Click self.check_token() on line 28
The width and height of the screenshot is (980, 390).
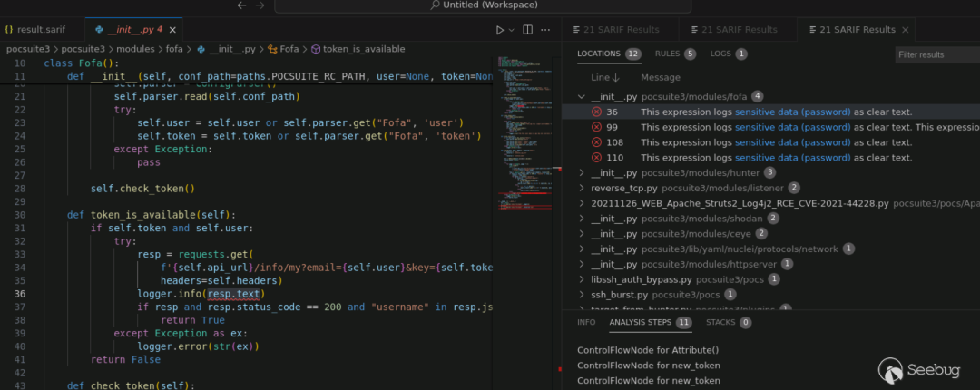[x=143, y=188]
